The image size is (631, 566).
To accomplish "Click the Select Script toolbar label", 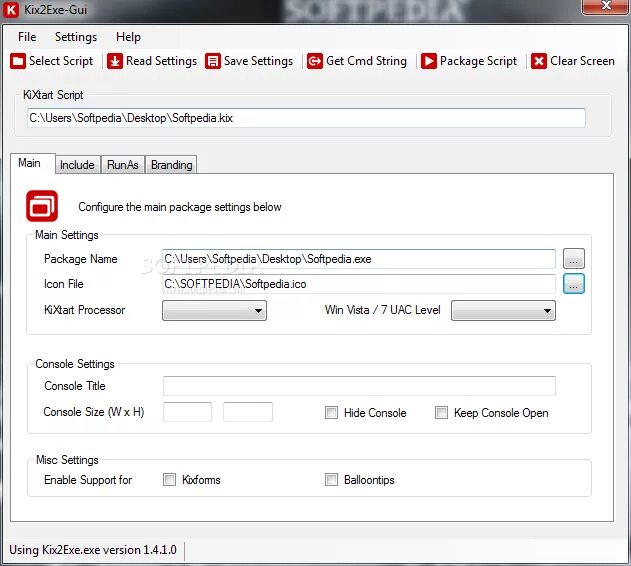I will point(61,61).
